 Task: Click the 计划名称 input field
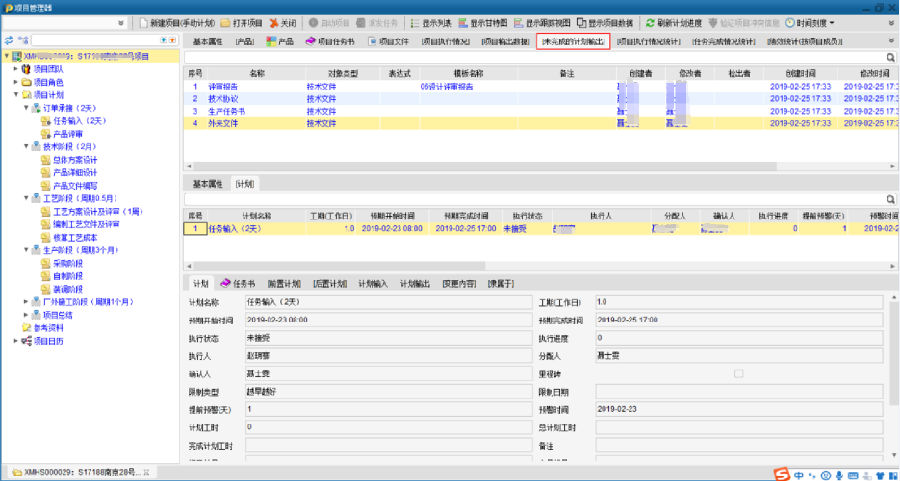pyautogui.click(x=387, y=301)
